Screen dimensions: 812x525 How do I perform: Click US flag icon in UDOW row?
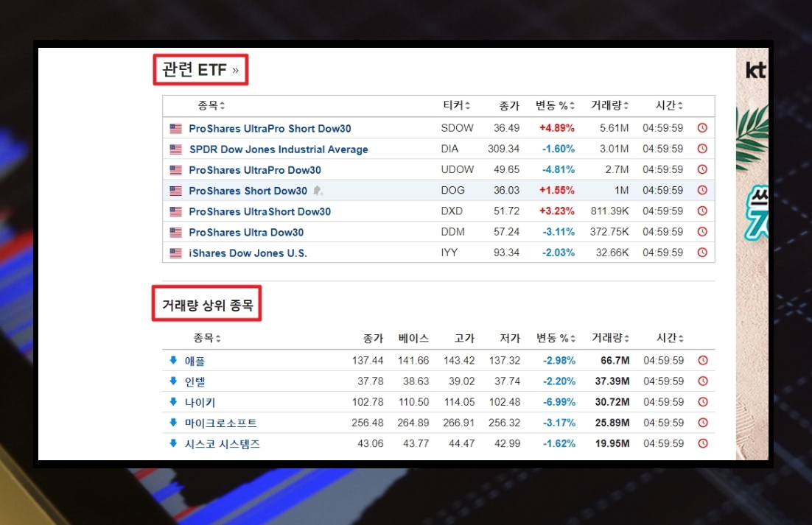pyautogui.click(x=176, y=169)
